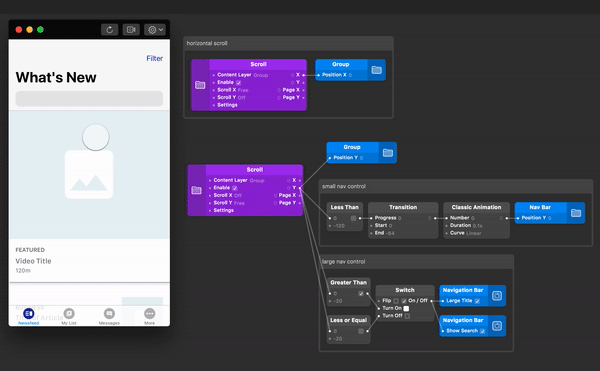
Task: Expand Settings in lower Scroll patch
Action: click(x=223, y=210)
